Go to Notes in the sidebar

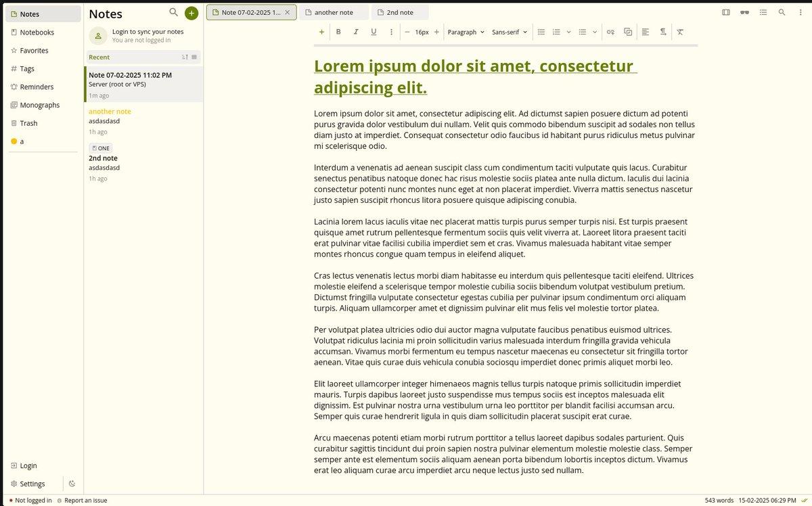click(43, 14)
